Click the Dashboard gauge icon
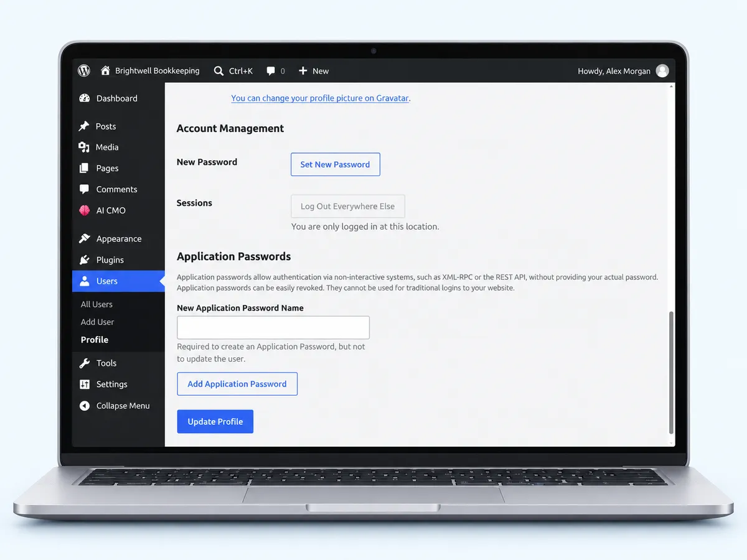Screen dimensions: 747x560 point(85,98)
